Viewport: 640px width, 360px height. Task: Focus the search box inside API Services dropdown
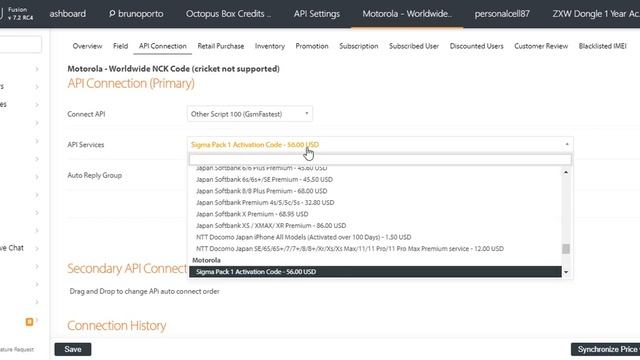(x=380, y=159)
